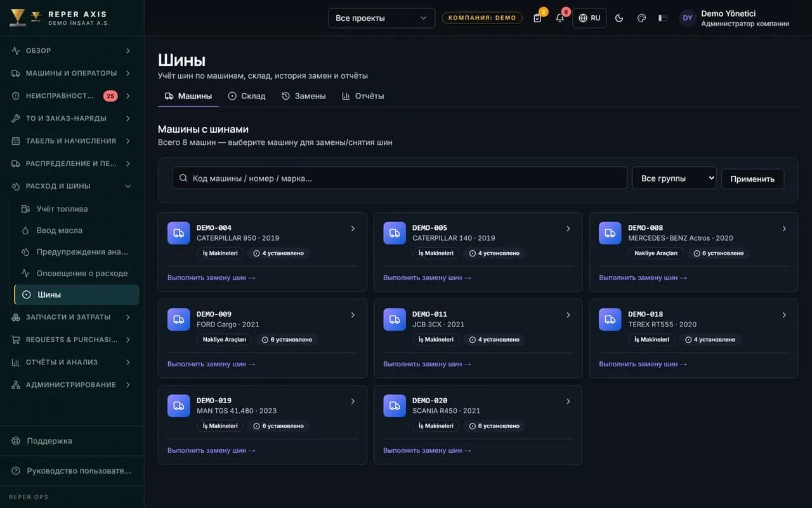Screen dimensions: 812x508
Task: Select the Машины tab
Action: (x=188, y=96)
